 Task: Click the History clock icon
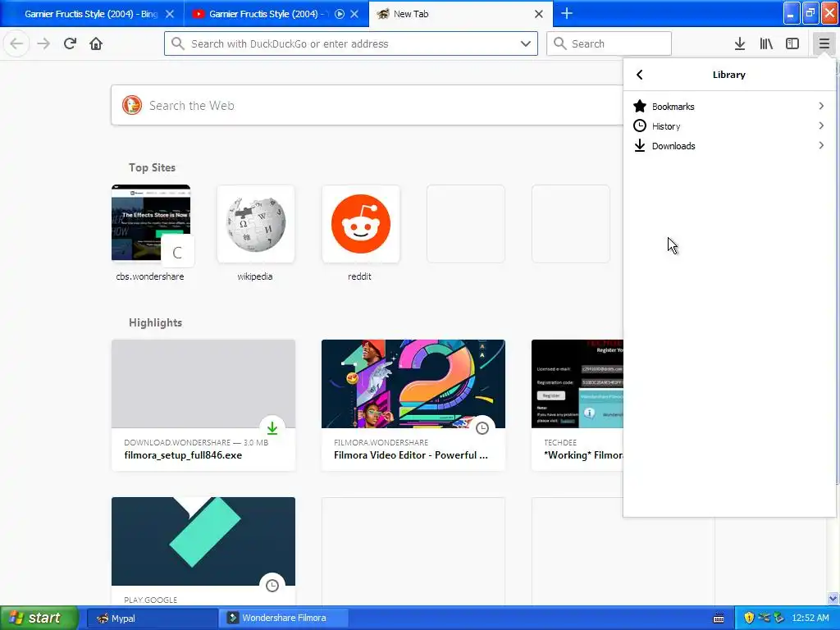[640, 126]
